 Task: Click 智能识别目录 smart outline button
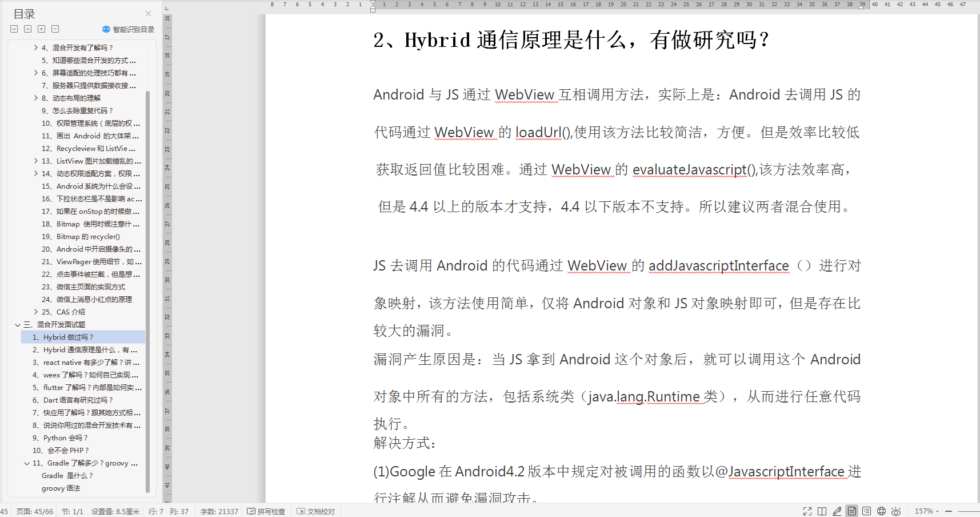click(128, 29)
